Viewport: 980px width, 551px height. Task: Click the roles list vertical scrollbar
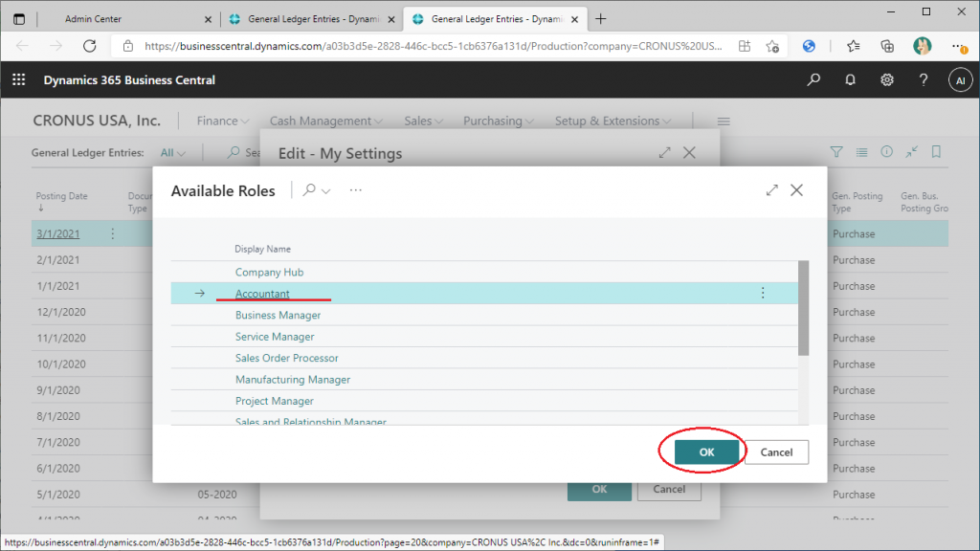click(x=803, y=309)
